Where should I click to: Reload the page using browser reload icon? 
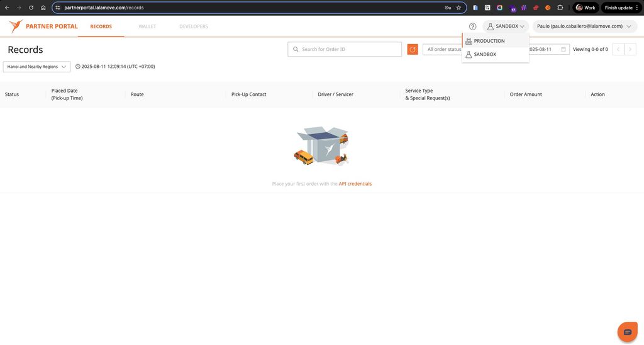tap(31, 8)
